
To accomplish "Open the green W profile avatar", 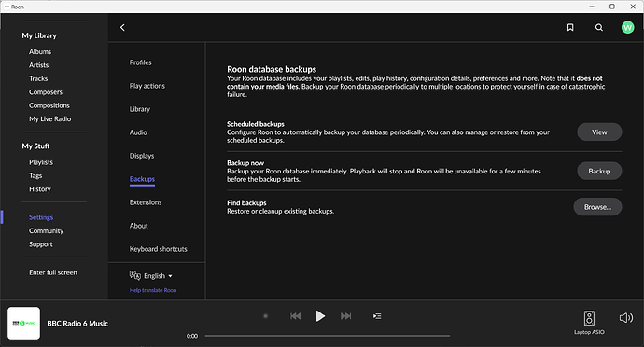I will pos(627,27).
